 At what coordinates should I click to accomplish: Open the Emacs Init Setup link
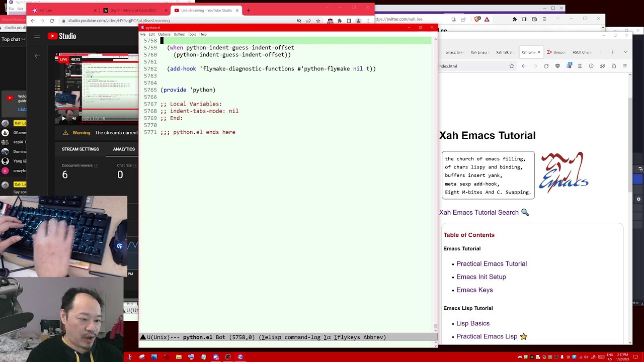pyautogui.click(x=481, y=277)
